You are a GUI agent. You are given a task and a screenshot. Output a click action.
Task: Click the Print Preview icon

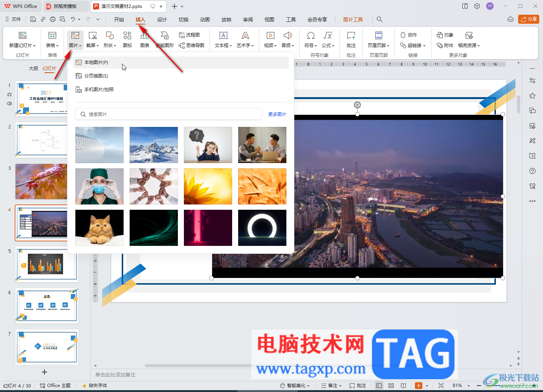[x=63, y=19]
